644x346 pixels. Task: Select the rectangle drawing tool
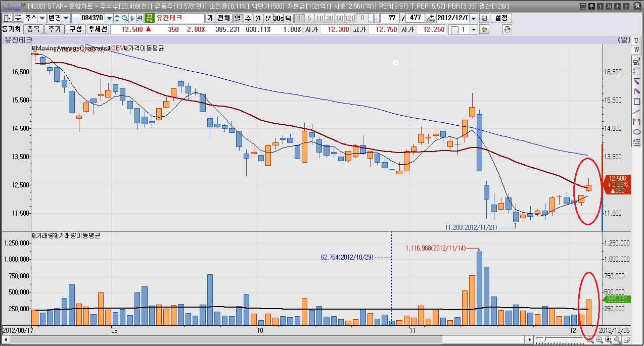(637, 102)
